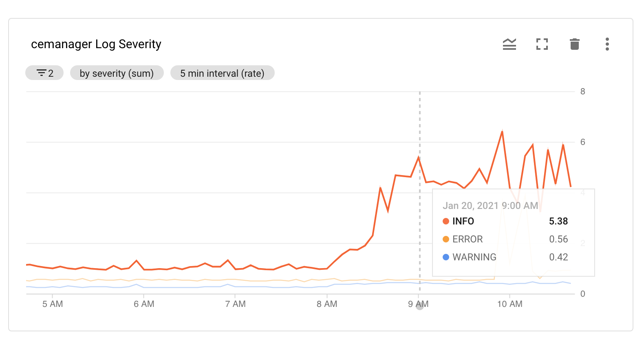This screenshot has width=644, height=342.
Task: Expand the filters chip labeled 2
Action: [x=44, y=72]
